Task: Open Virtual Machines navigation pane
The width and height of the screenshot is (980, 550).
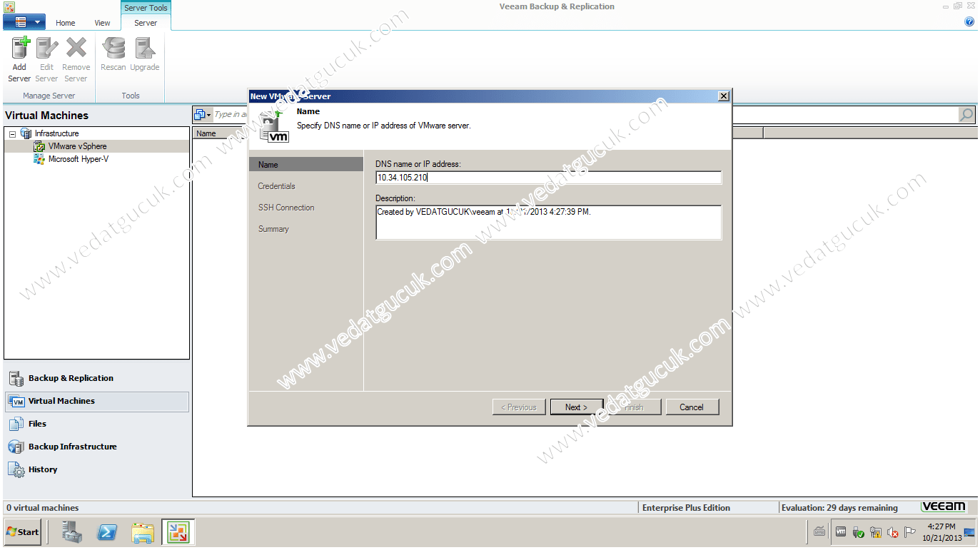Action: [x=97, y=401]
